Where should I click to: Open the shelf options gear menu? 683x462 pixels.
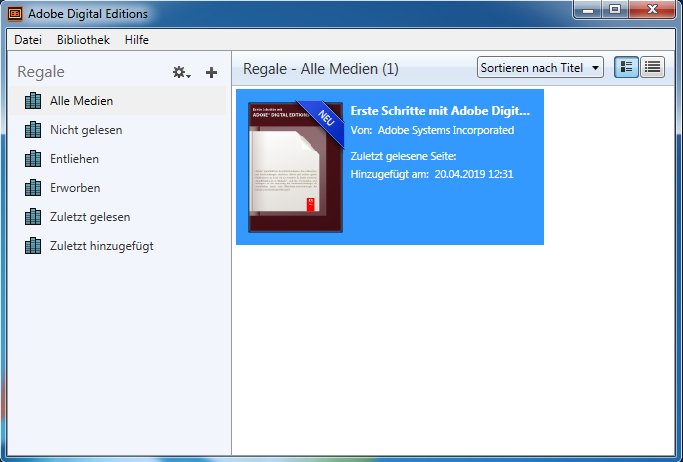[x=182, y=72]
